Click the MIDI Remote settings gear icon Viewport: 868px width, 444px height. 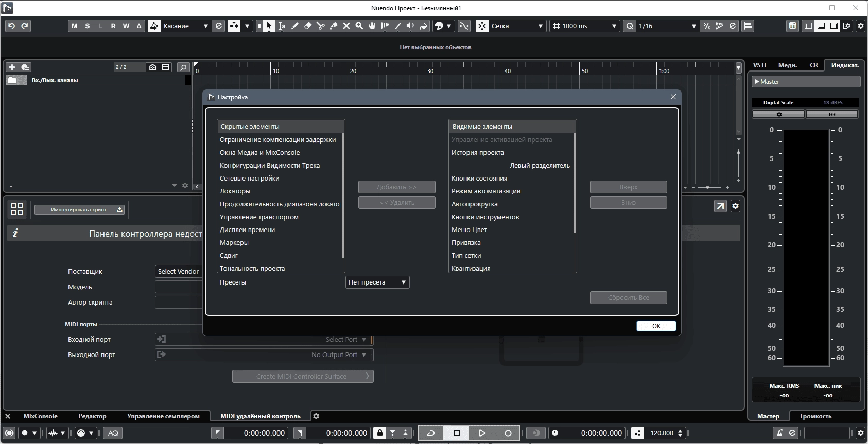pyautogui.click(x=735, y=206)
